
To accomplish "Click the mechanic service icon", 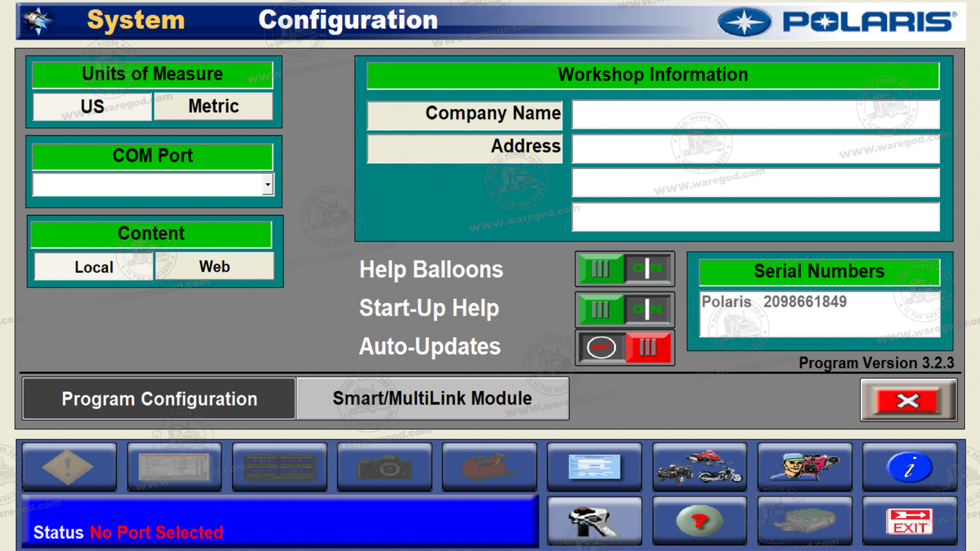I will tap(804, 466).
